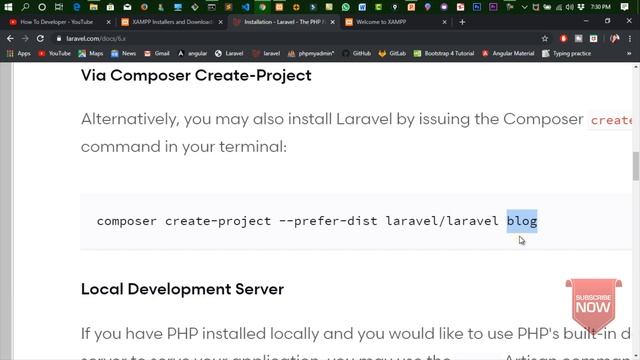Screen dimensions: 640x360
Task: Close the Installation - Laravel tab
Action: [333, 22]
